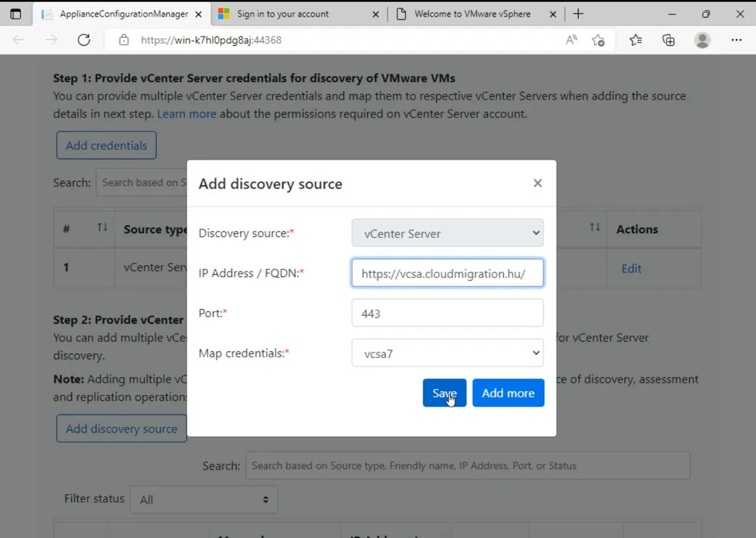The width and height of the screenshot is (756, 538).
Task: Click the Port input field
Action: point(447,313)
